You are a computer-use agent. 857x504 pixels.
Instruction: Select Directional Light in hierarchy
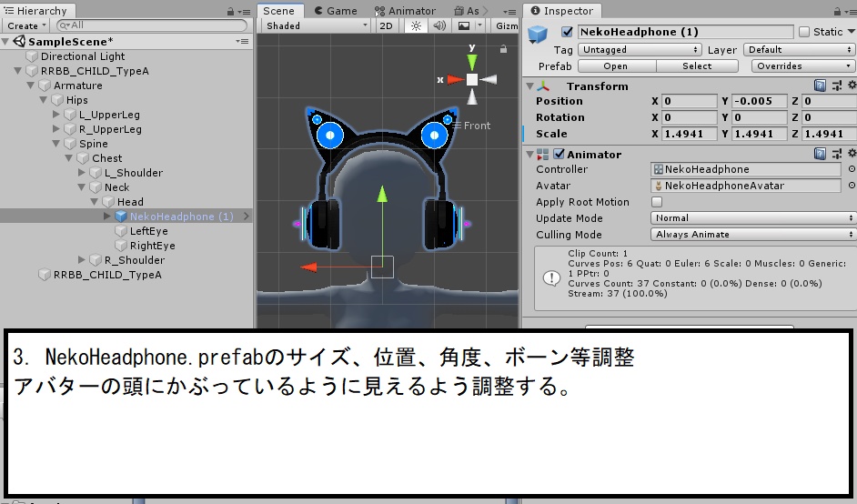tap(83, 56)
